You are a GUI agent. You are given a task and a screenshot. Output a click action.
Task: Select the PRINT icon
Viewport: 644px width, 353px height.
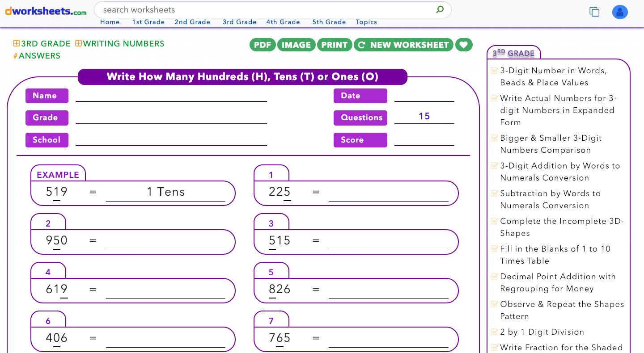tap(335, 45)
